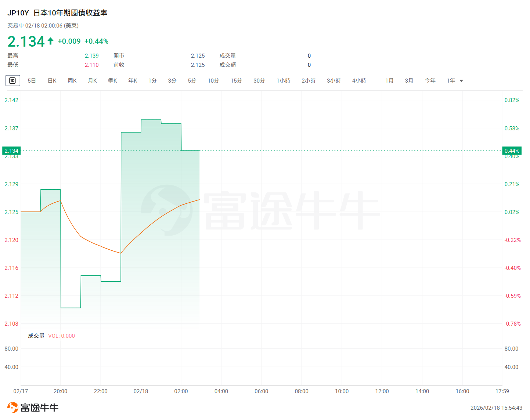Screen dimensions: 530x420
Task: Expand the 1年 range dropdown arrow
Action: (x=461, y=81)
